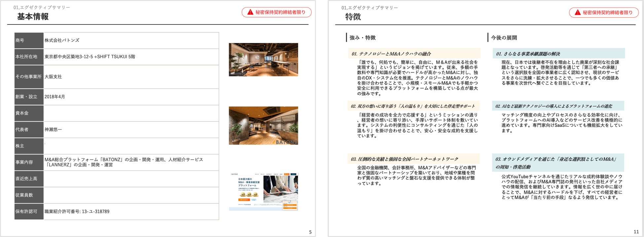Open the office lounge photo with tables
This screenshot has height=237, width=644.
pyautogui.click(x=264, y=59)
